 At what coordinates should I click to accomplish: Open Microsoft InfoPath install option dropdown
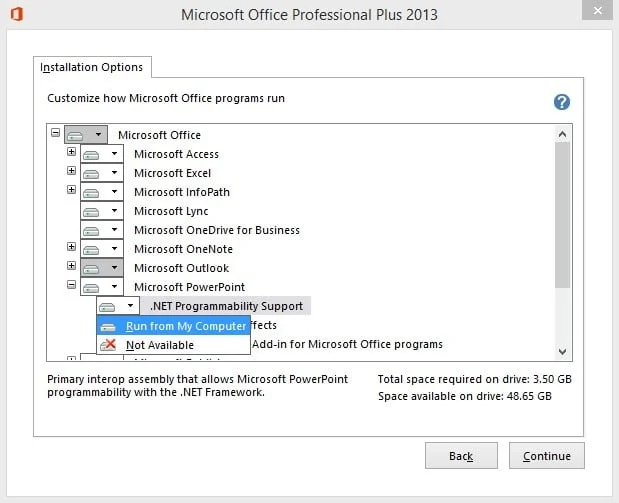(102, 191)
